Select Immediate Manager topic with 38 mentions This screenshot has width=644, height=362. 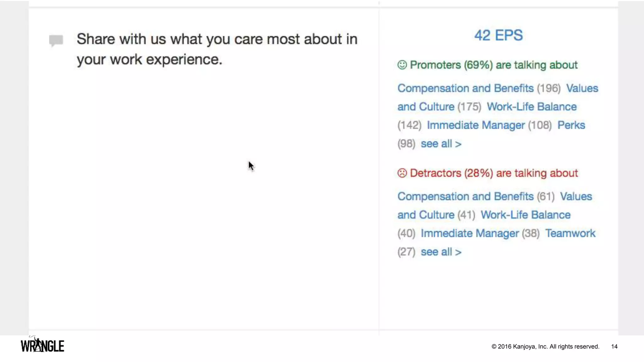pyautogui.click(x=470, y=233)
